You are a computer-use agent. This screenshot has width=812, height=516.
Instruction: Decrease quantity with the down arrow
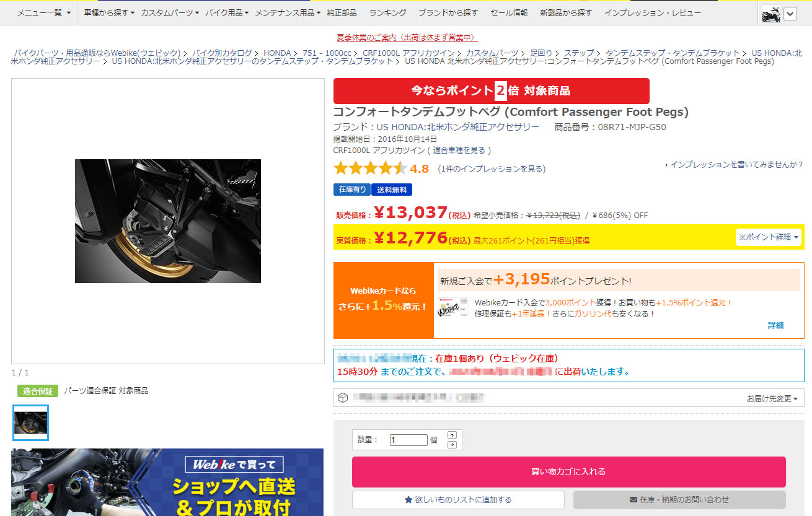[452, 444]
